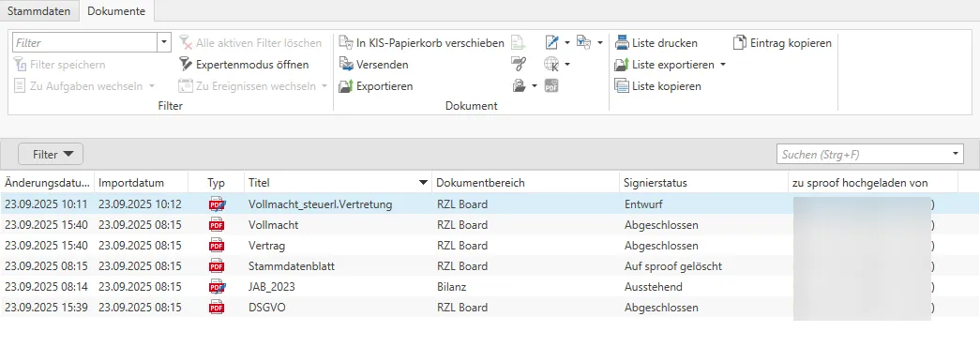Click Versenden to send the document

[374, 65]
